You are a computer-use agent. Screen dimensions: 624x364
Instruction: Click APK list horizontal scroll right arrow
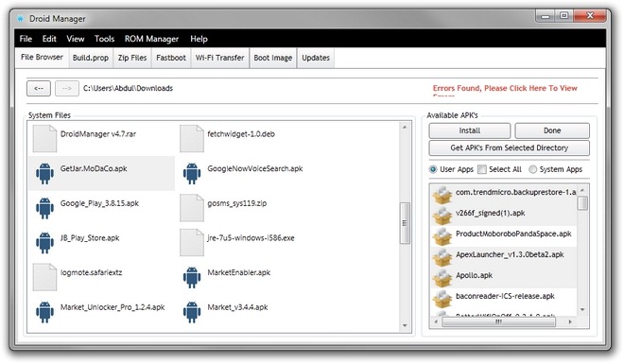570,321
